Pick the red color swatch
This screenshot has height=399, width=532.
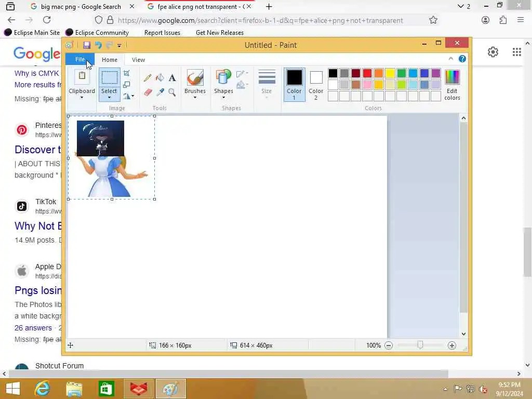click(367, 73)
